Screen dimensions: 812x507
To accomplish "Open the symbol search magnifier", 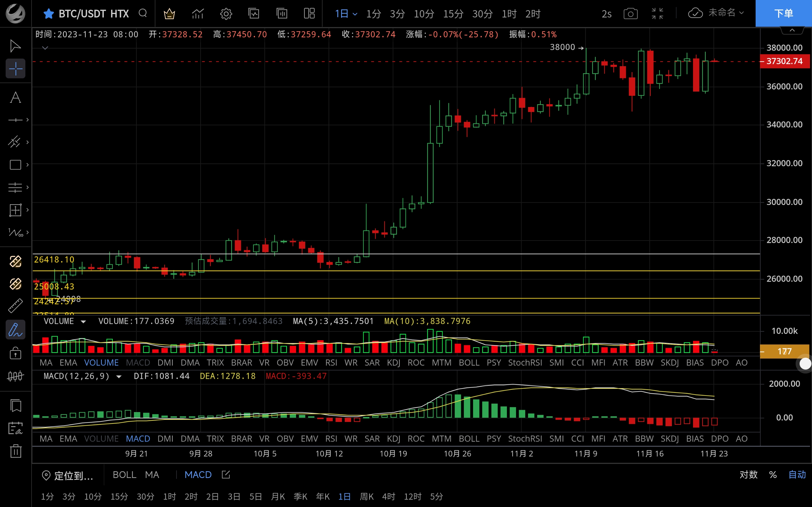I will click(x=143, y=14).
